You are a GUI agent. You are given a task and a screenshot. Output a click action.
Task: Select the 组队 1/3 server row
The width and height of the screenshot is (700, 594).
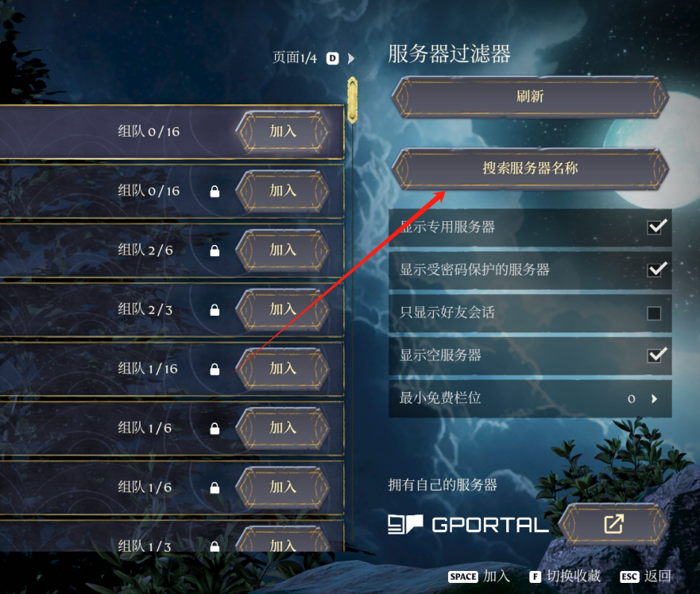[172, 537]
